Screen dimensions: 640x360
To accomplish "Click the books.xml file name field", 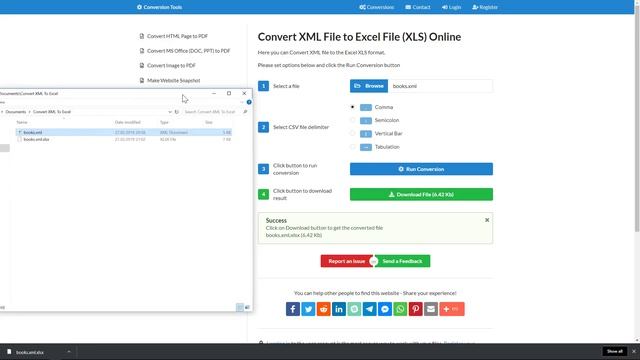I will 440,86.
